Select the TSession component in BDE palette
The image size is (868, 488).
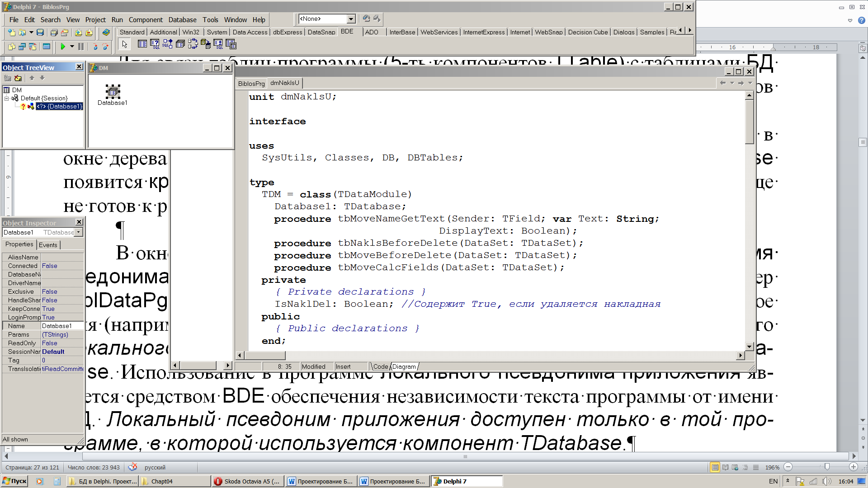coord(193,44)
